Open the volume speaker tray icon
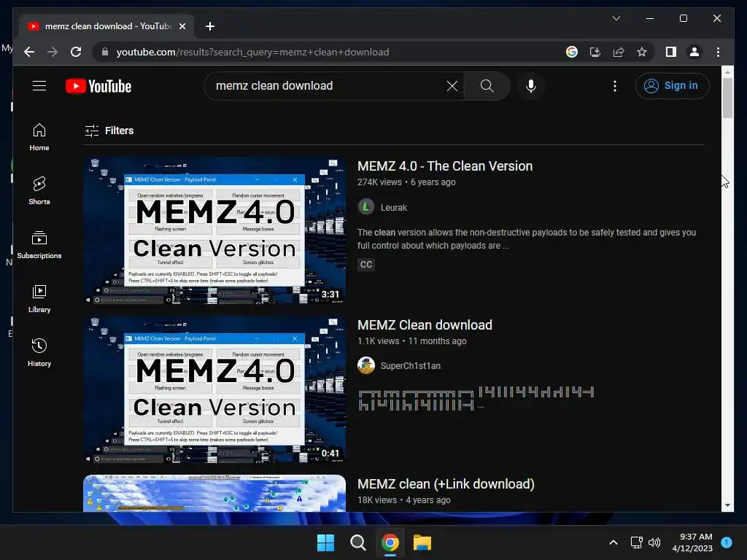747x560 pixels. (x=655, y=542)
